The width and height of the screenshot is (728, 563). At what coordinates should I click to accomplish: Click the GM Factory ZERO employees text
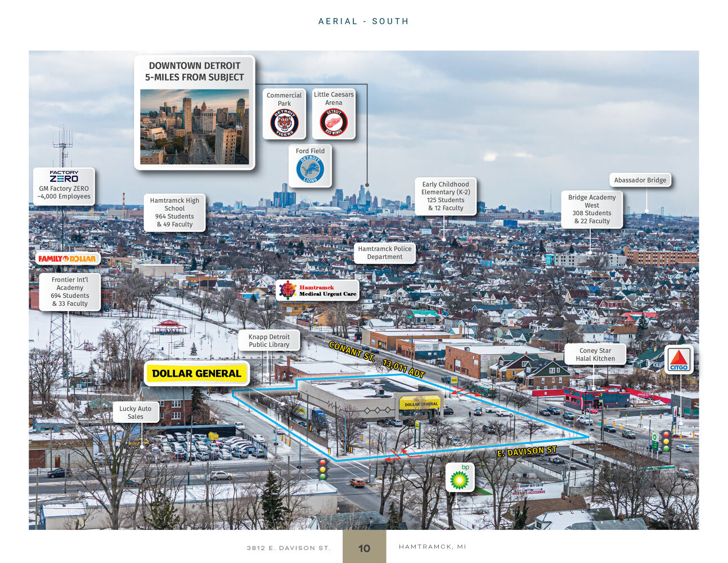click(64, 193)
